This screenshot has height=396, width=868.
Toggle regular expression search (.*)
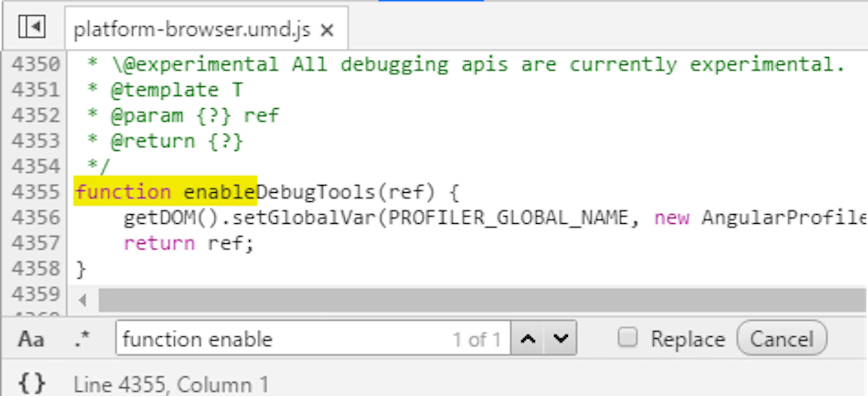pos(82,339)
